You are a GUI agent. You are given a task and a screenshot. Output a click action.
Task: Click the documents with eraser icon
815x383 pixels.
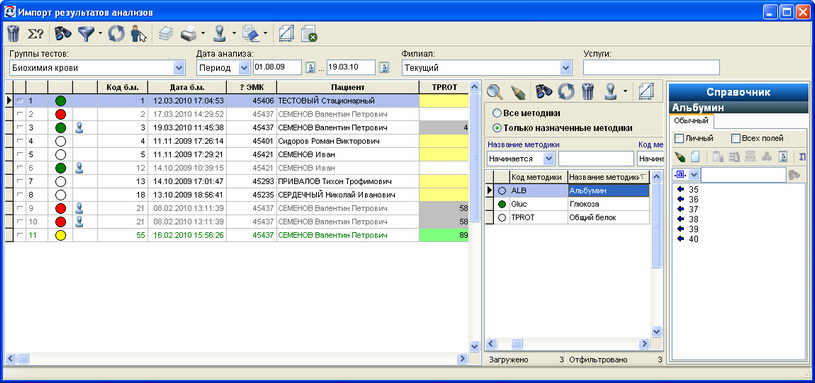pos(252,34)
